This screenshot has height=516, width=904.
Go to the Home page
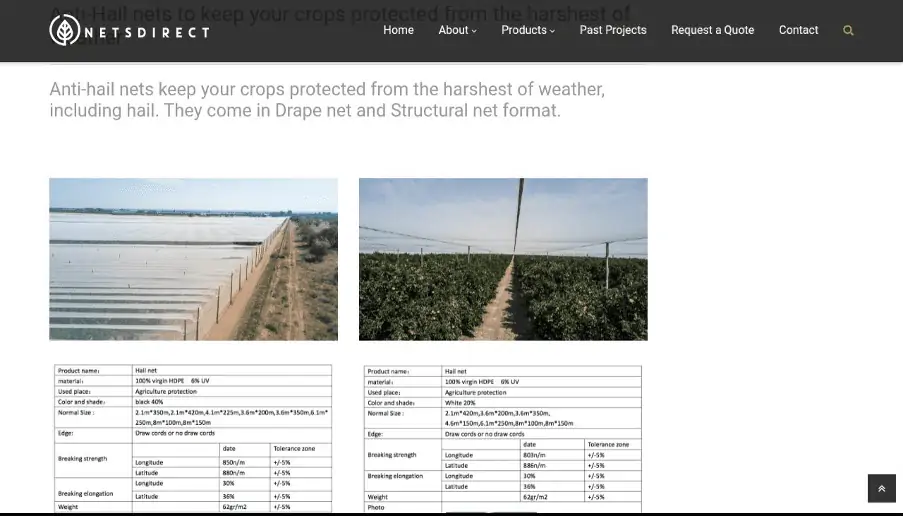coord(398,30)
